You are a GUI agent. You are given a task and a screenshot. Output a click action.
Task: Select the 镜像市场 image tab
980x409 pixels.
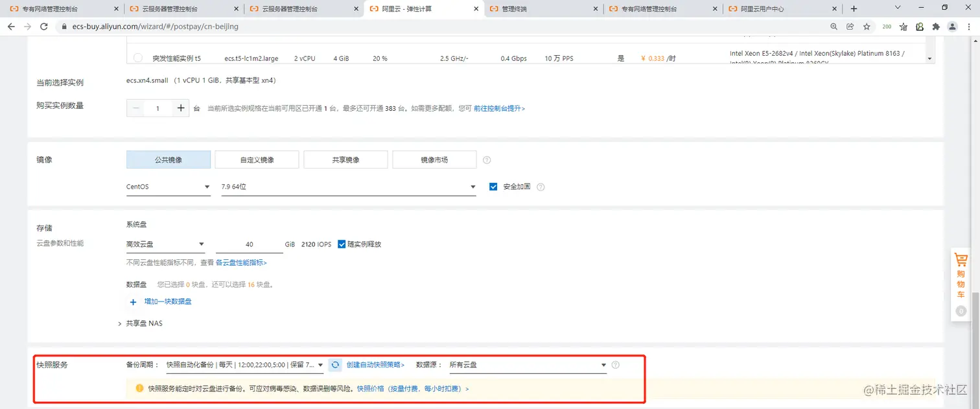point(434,159)
